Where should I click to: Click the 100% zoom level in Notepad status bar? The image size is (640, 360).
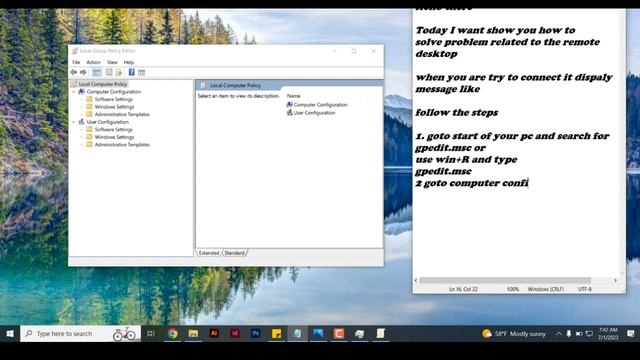pyautogui.click(x=513, y=289)
